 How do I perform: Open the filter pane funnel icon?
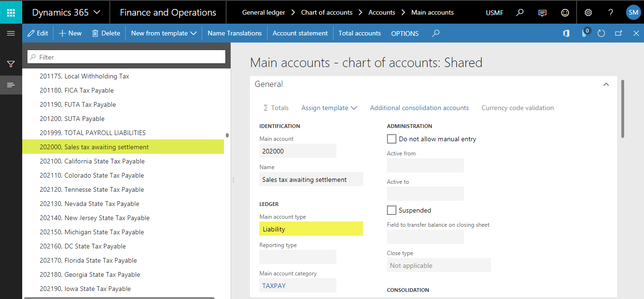pos(11,64)
